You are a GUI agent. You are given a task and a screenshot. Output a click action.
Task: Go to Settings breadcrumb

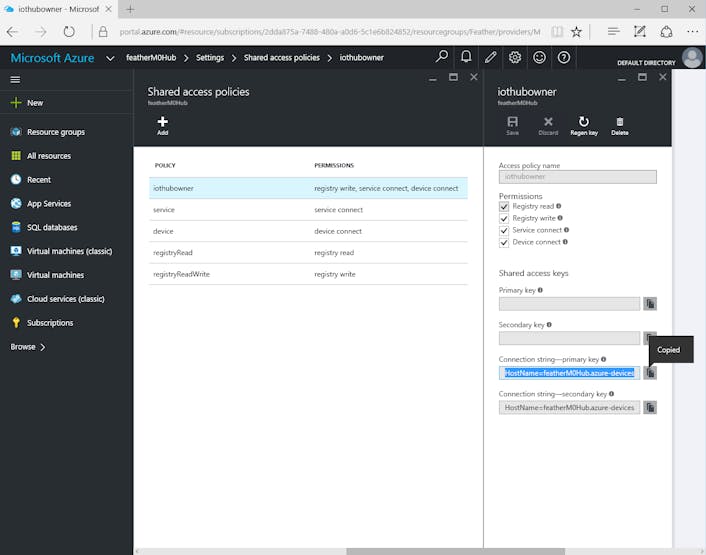point(210,58)
